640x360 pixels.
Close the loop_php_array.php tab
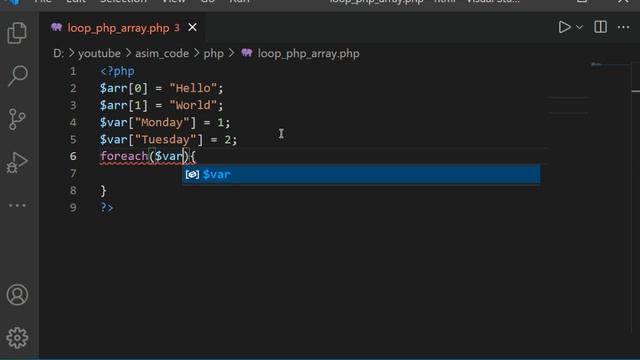click(192, 27)
